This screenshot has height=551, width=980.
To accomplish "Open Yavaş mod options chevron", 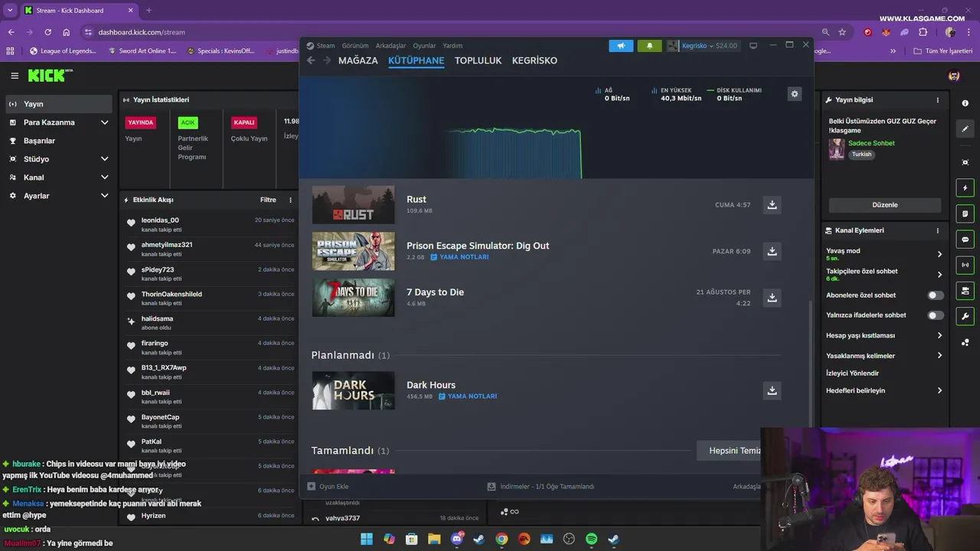I will click(x=939, y=254).
